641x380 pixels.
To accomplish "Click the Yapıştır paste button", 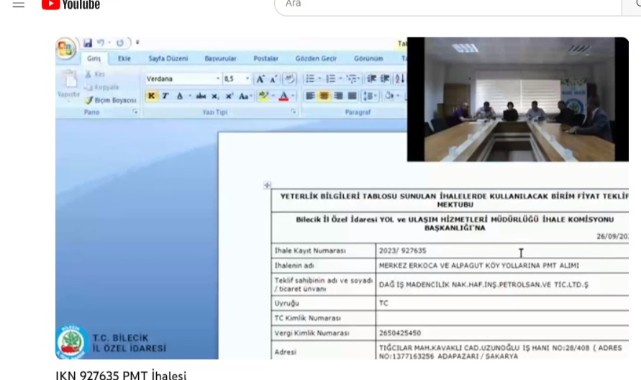I will [69, 84].
